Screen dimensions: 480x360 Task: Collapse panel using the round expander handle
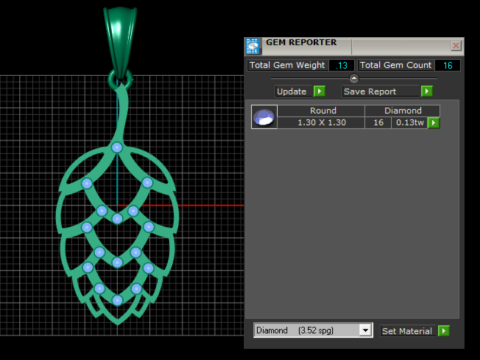(354, 79)
